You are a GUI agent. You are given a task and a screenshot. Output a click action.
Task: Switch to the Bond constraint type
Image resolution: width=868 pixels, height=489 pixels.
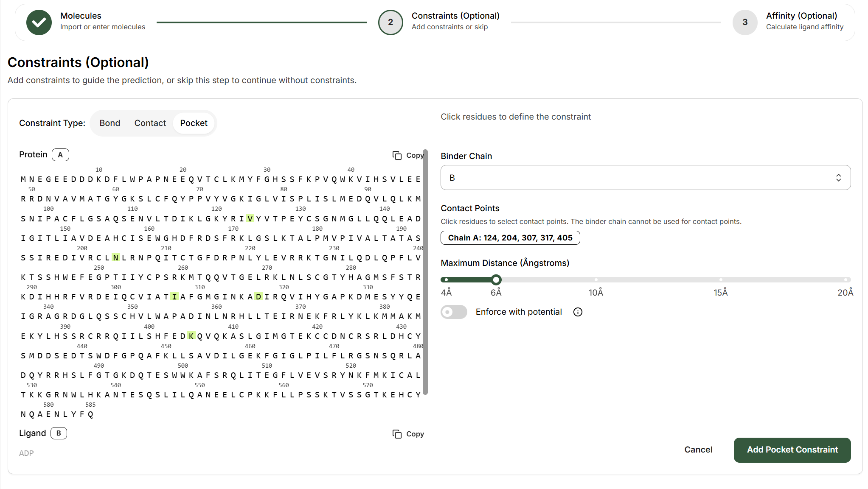(x=110, y=123)
